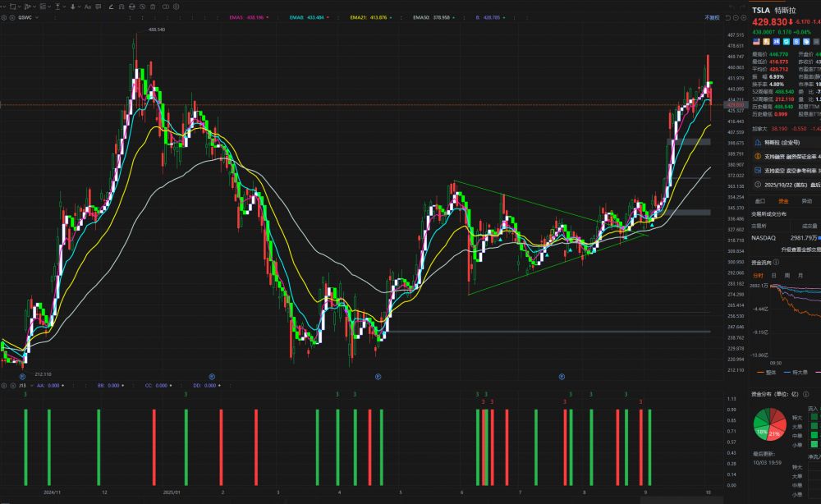
Task: Open the chart settings gear in drawing toolbar
Action: click(177, 7)
